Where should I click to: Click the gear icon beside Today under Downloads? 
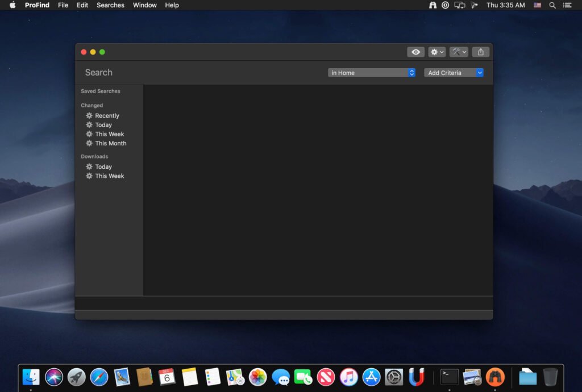point(89,166)
